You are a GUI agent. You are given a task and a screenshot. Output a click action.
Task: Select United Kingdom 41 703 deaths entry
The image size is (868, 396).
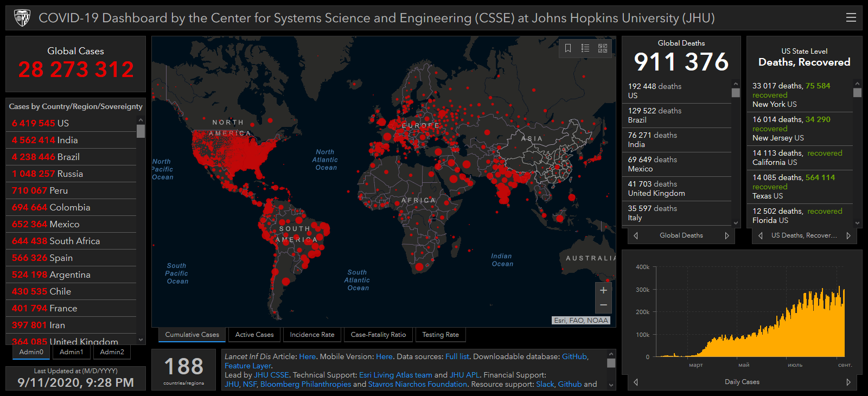(x=676, y=189)
